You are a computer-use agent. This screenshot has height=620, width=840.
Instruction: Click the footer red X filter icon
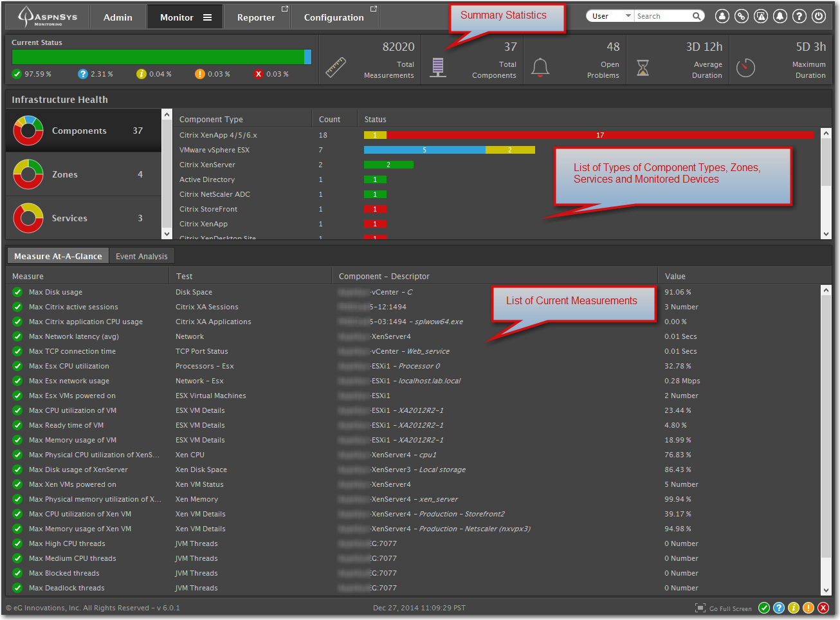coord(823,608)
